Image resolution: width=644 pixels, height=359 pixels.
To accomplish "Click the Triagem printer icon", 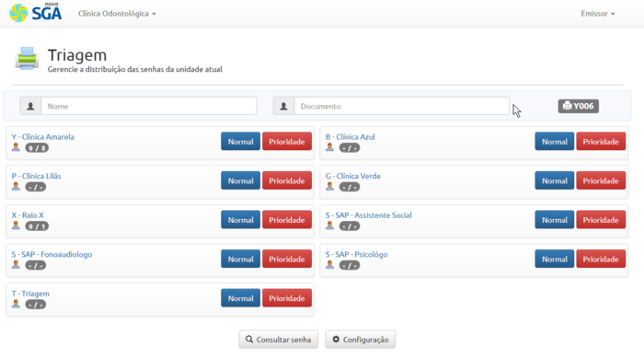I will point(27,58).
